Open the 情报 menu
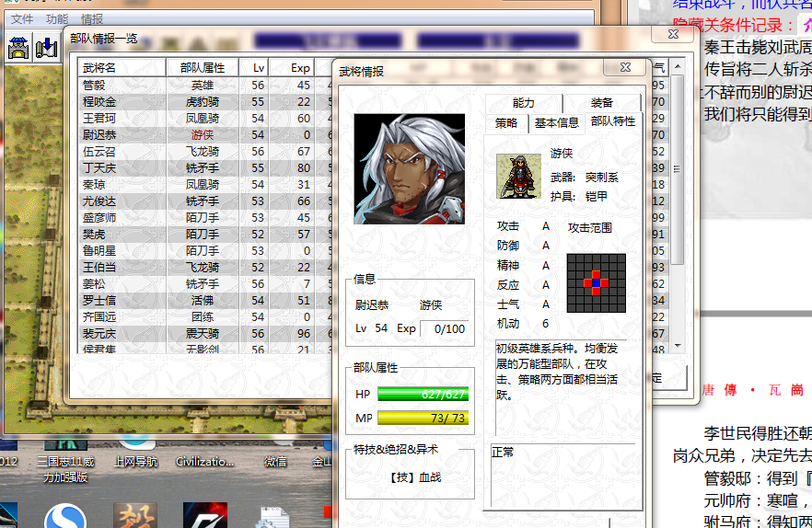Image resolution: width=812 pixels, height=528 pixels. coord(92,19)
